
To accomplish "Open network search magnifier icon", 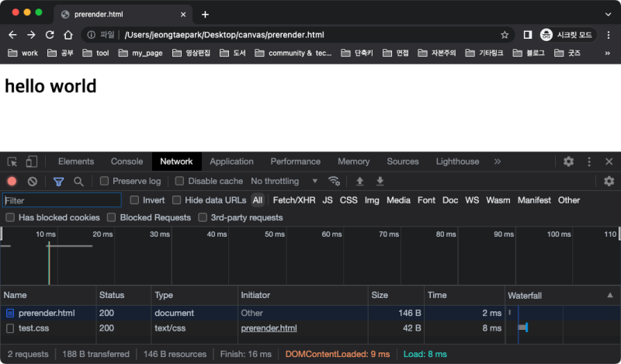I will coord(78,181).
